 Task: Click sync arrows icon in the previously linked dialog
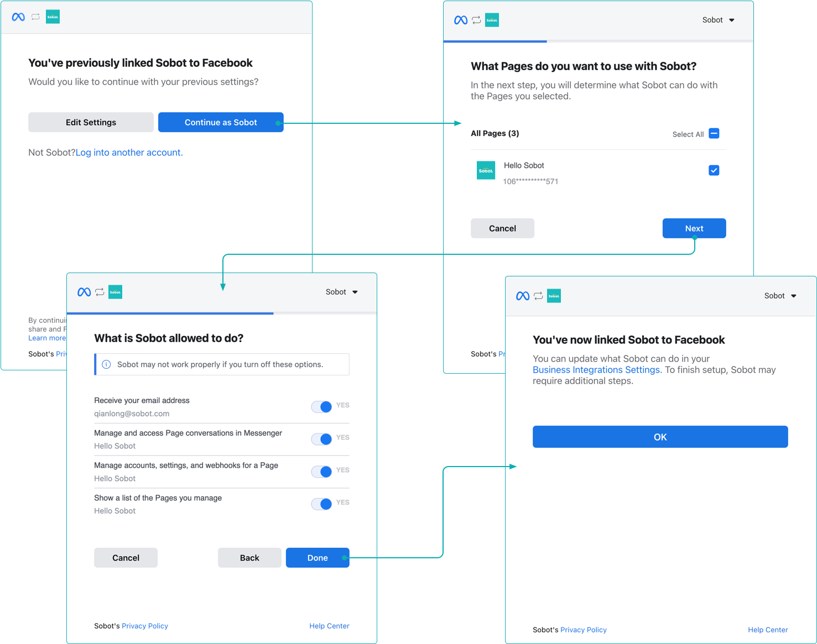(35, 17)
